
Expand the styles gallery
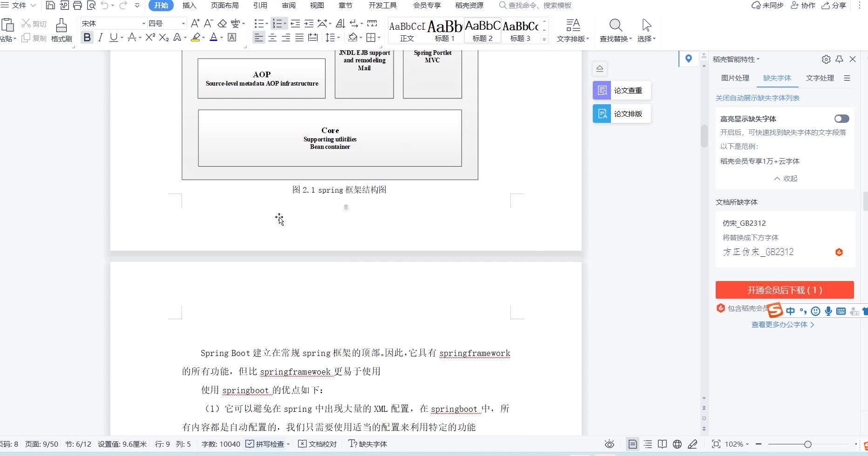pyautogui.click(x=544, y=40)
